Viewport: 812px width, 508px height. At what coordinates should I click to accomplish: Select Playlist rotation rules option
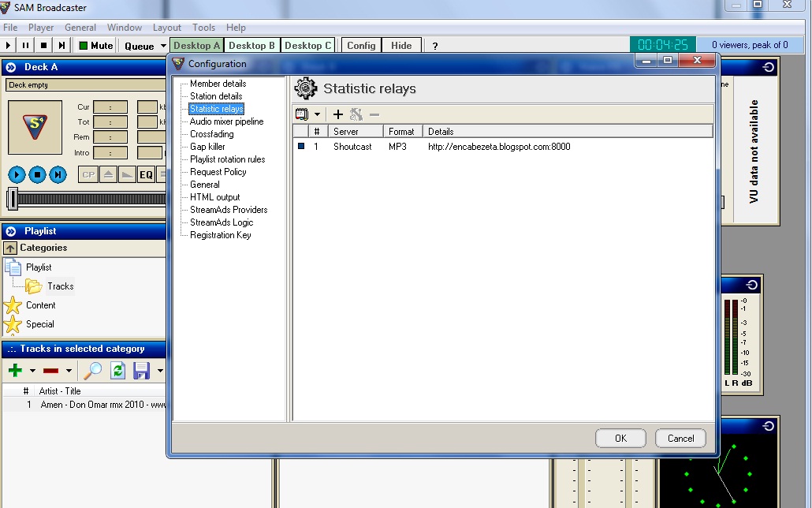coord(227,159)
